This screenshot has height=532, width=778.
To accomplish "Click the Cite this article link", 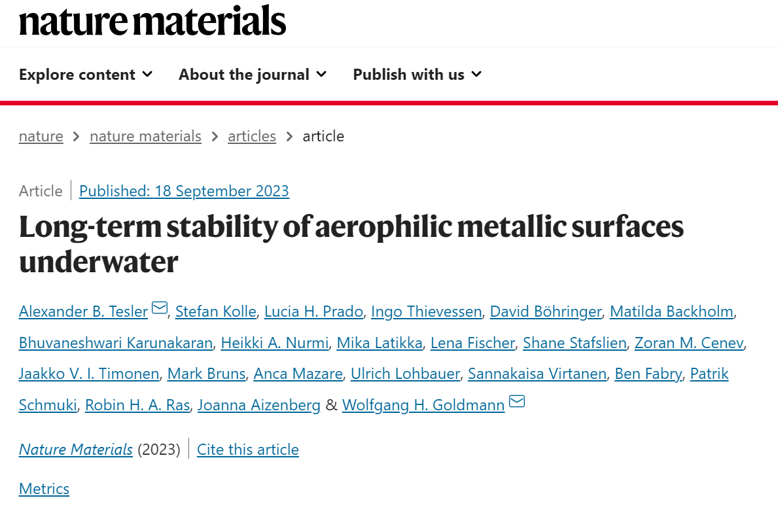I will pos(247,449).
